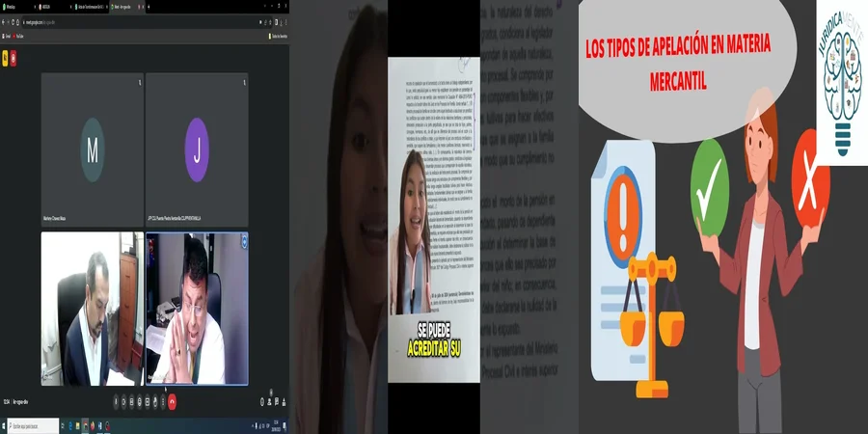The width and height of the screenshot is (868, 434).
Task: Open Word from the taskbar
Action: pyautogui.click(x=99, y=425)
